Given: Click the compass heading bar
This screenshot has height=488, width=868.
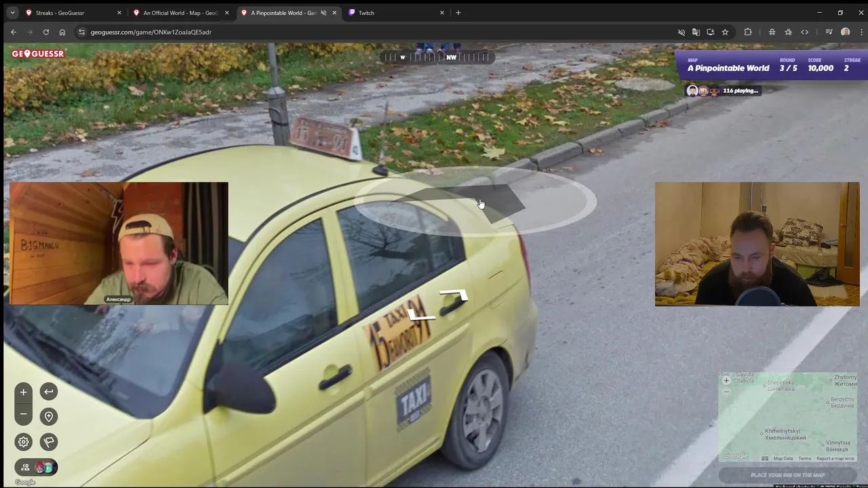Looking at the screenshot, I should [x=437, y=57].
